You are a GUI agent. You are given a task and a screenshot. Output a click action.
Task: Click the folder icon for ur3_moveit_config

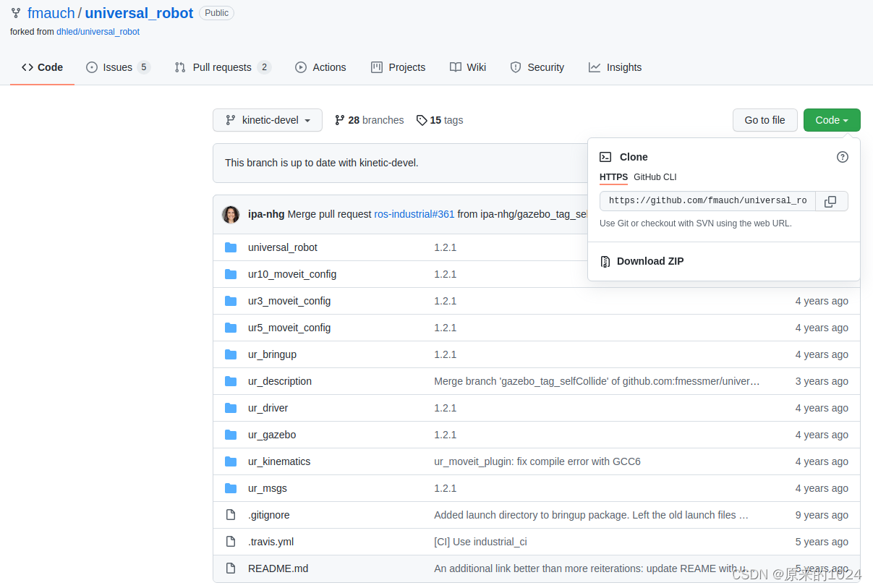[231, 301]
